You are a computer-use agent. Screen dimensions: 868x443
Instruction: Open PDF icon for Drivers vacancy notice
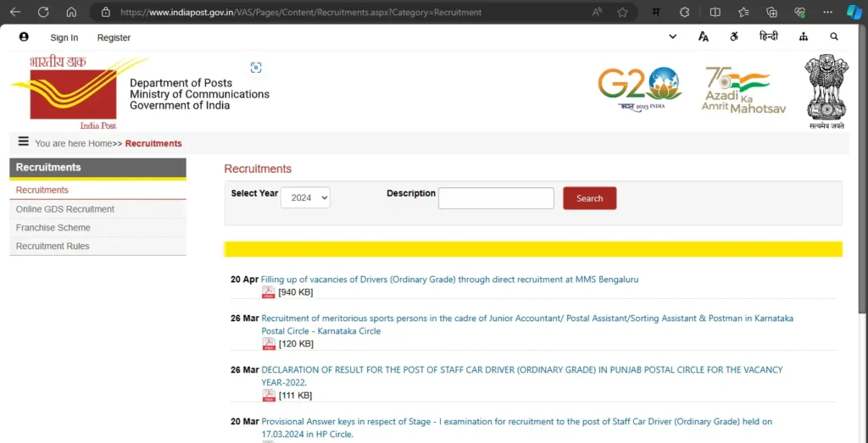pyautogui.click(x=269, y=292)
